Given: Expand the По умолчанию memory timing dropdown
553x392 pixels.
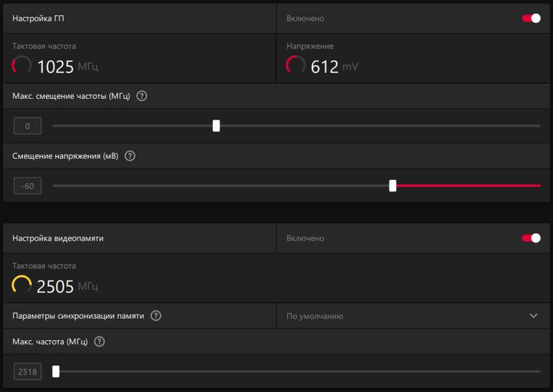Looking at the screenshot, I should [x=413, y=316].
